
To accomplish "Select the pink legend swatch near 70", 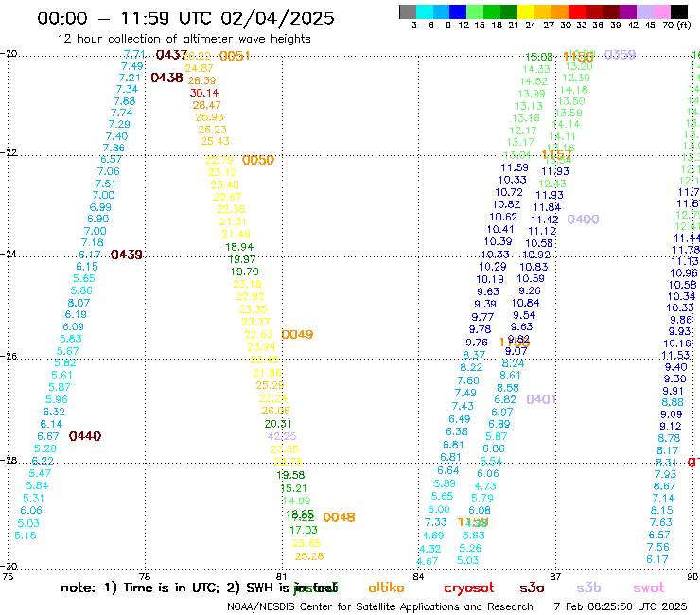I will click(661, 11).
